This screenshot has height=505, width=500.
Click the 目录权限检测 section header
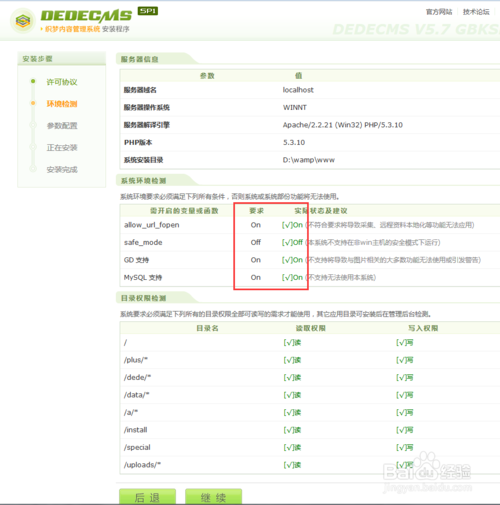point(143,298)
